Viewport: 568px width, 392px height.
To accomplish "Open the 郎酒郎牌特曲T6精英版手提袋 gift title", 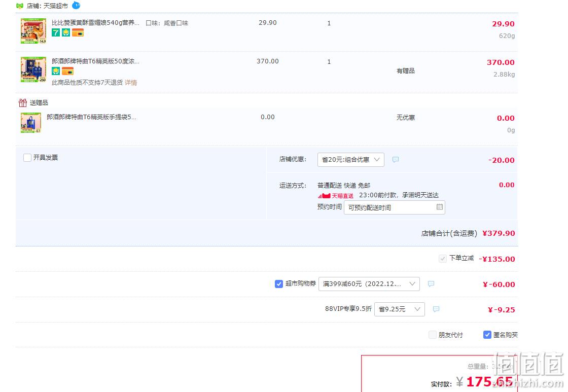I will tap(91, 117).
